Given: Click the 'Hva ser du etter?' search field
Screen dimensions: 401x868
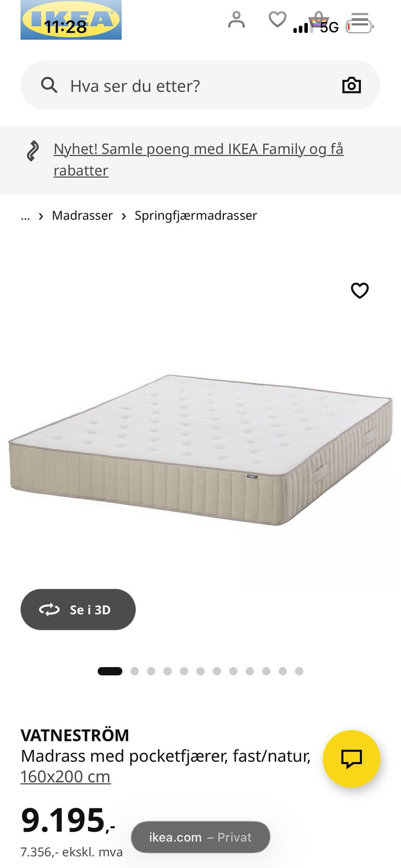Looking at the screenshot, I should tap(200, 85).
